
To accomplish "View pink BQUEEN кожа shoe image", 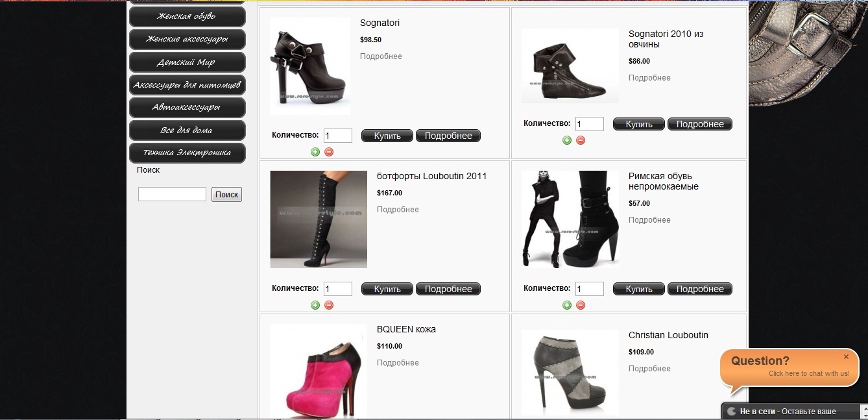I will coord(319,372).
